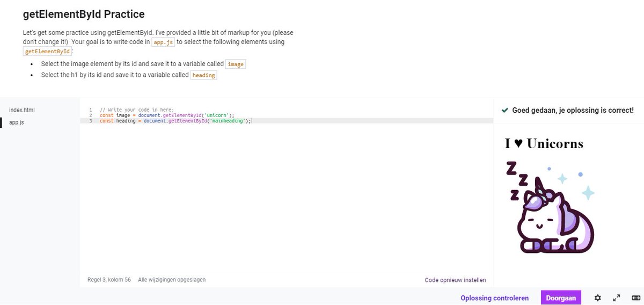Viewport: 644px width, 305px height.
Task: Click line number 1 in gutter
Action: click(x=91, y=110)
